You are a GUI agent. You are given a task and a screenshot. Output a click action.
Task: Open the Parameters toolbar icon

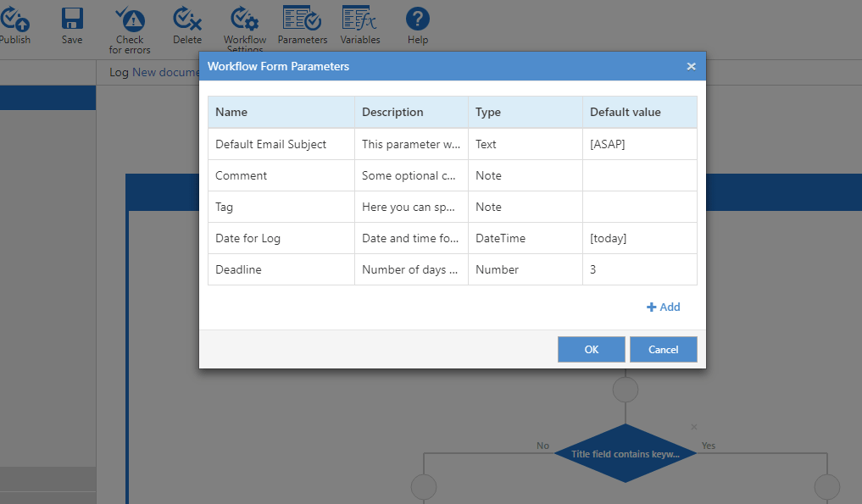pyautogui.click(x=302, y=18)
